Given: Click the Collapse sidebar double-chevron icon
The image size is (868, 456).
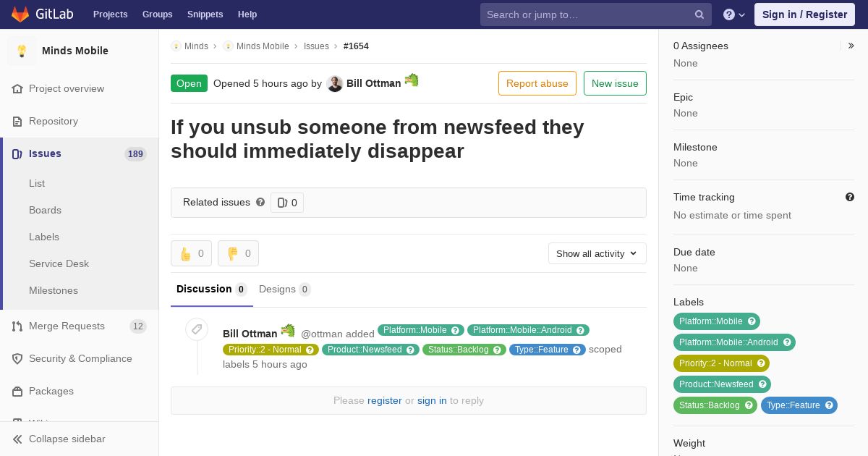Looking at the screenshot, I should click(x=17, y=439).
